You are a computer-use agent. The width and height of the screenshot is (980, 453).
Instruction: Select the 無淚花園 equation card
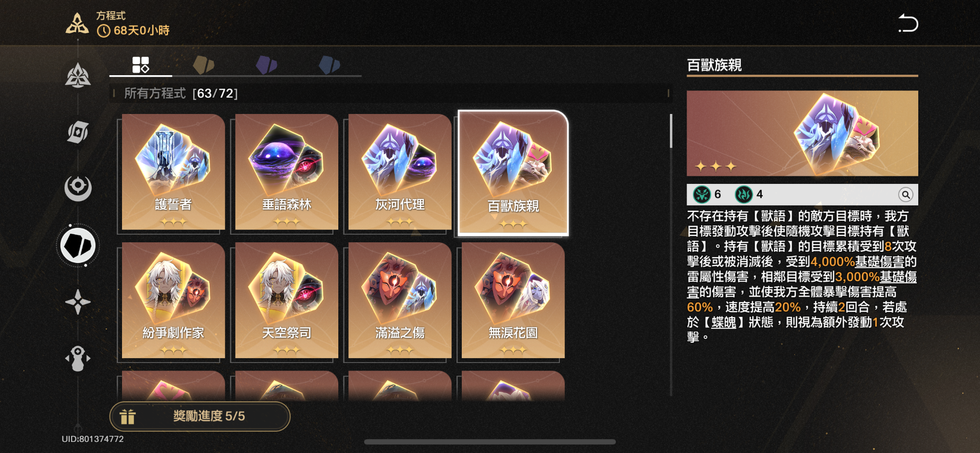pyautogui.click(x=513, y=300)
